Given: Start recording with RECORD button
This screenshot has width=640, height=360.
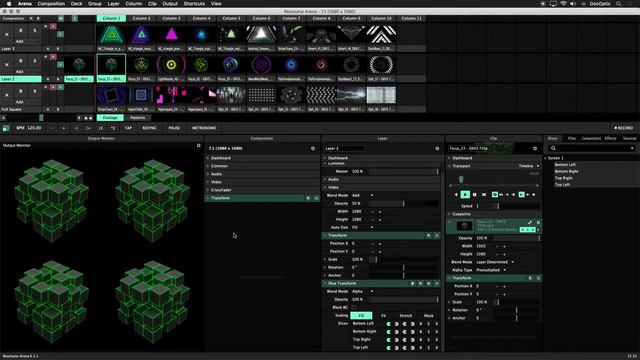Looking at the screenshot, I should [624, 128].
